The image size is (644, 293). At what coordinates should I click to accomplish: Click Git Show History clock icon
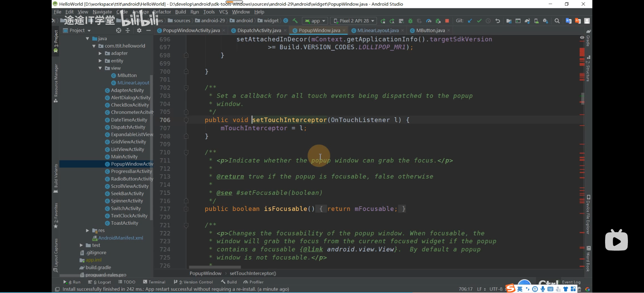tap(488, 21)
